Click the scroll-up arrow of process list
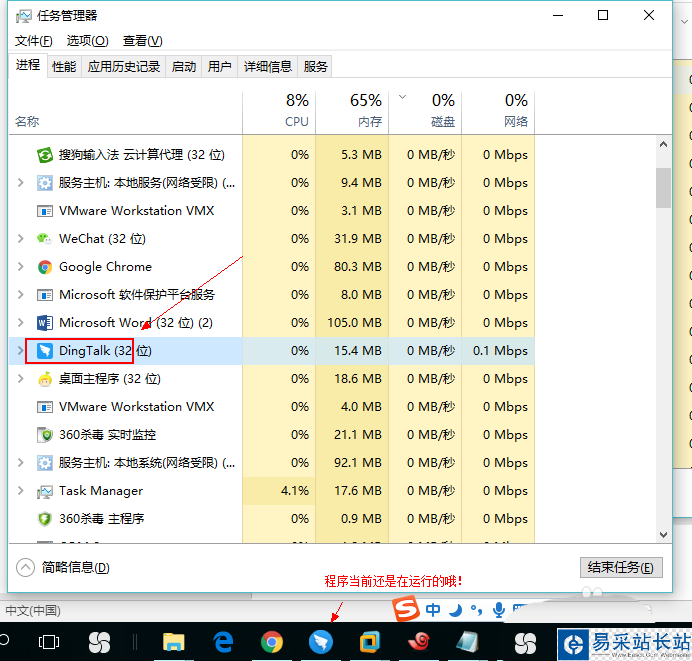Viewport: 692px width, 661px height. [663, 144]
